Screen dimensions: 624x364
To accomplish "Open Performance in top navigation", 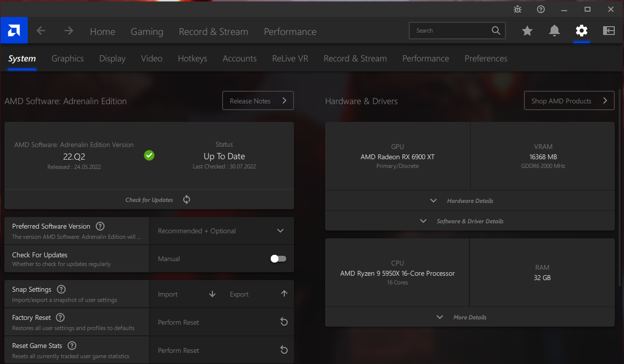I will click(x=290, y=32).
